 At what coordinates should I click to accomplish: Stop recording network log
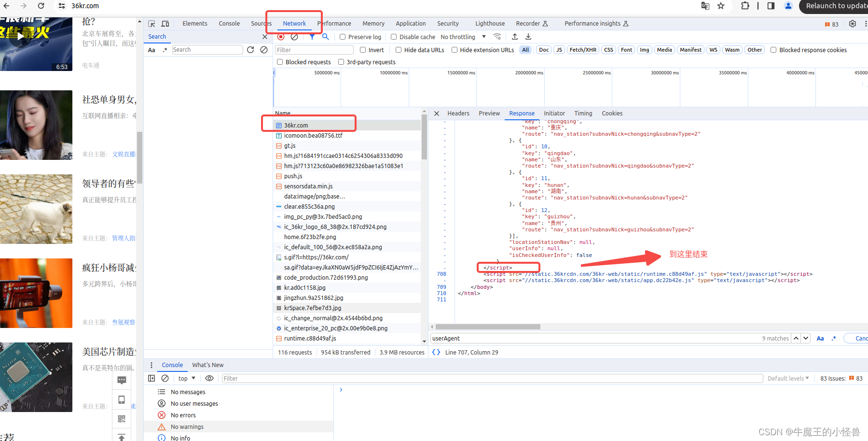281,37
